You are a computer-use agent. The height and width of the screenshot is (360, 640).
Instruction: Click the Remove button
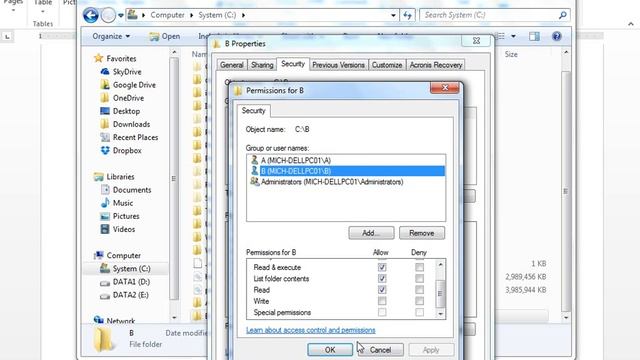point(422,233)
